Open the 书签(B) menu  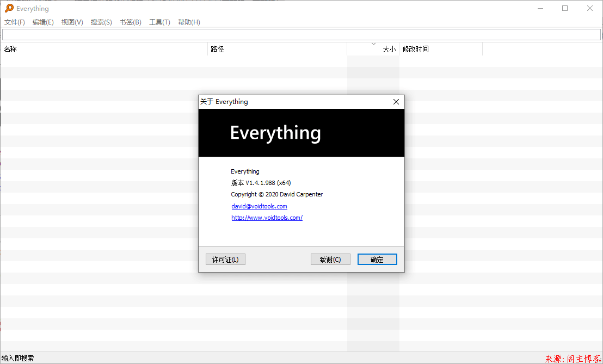pyautogui.click(x=131, y=22)
